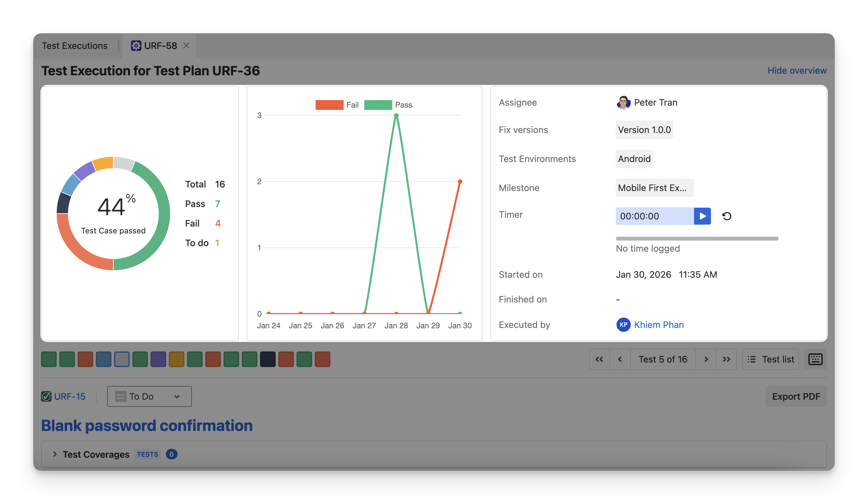Image resolution: width=868 pixels, height=504 pixels.
Task: Jump to first test double-arrow
Action: (599, 359)
